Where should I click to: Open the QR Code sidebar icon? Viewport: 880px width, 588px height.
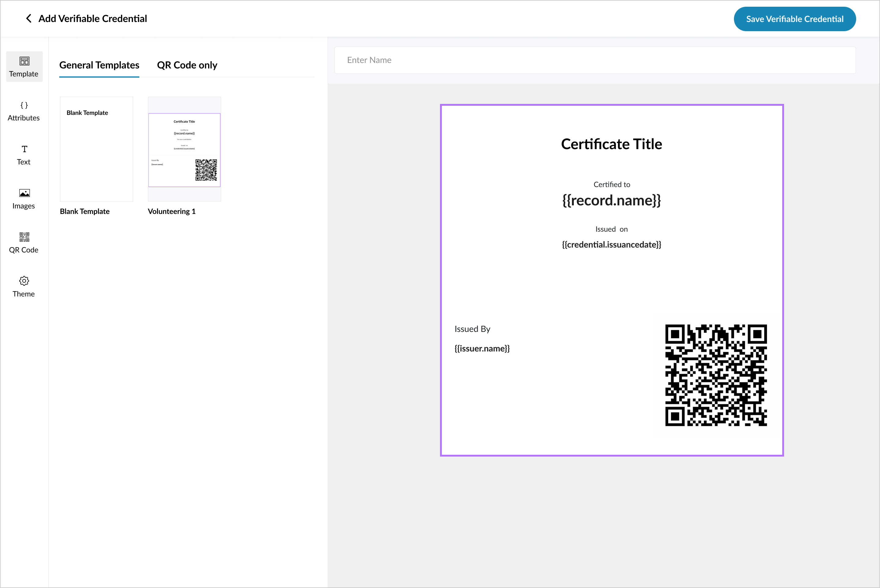(x=24, y=237)
